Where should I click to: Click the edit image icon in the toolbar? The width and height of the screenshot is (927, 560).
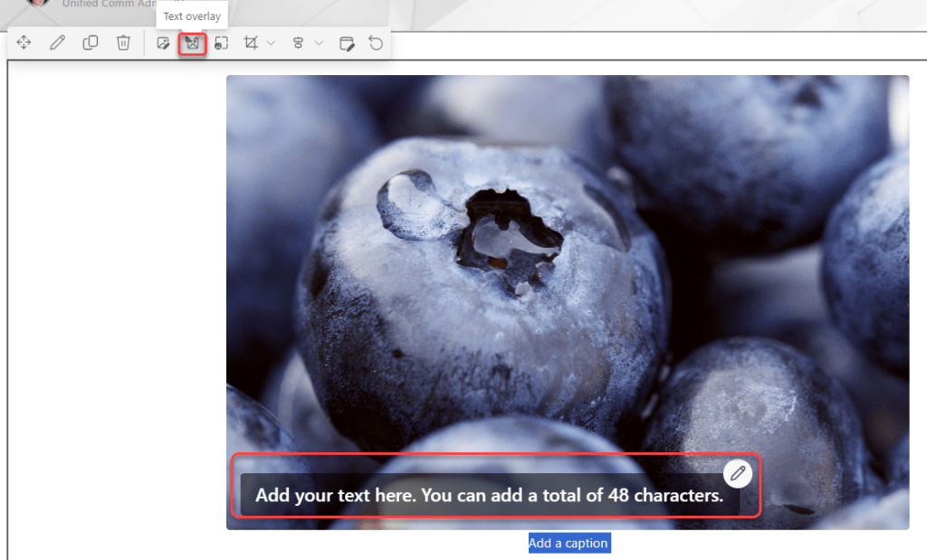(x=163, y=43)
